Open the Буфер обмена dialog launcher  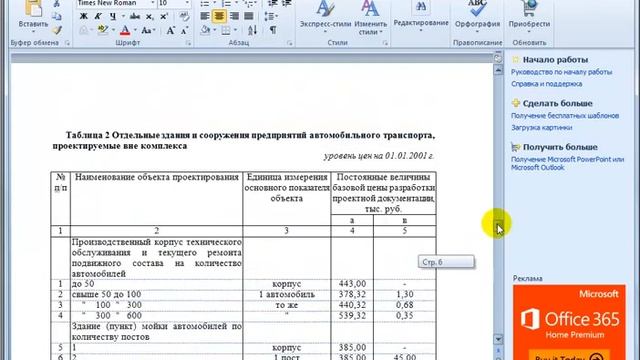pyautogui.click(x=67, y=43)
